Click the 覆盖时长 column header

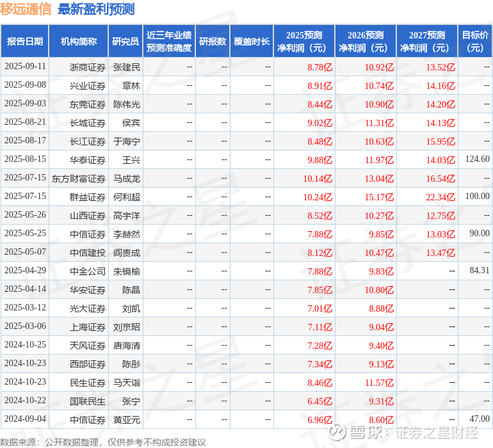pos(252,41)
